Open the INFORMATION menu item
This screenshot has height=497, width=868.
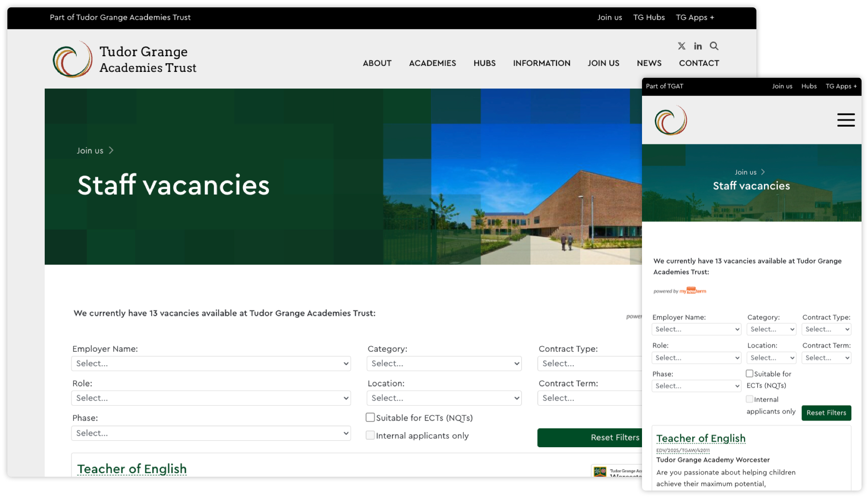[x=541, y=63]
